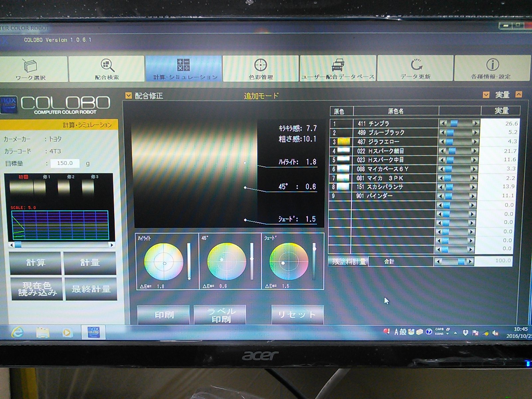Viewport: 532px width, 399px height.
Task: Click the 151 スカシバランサ color swatch
Action: [343, 187]
